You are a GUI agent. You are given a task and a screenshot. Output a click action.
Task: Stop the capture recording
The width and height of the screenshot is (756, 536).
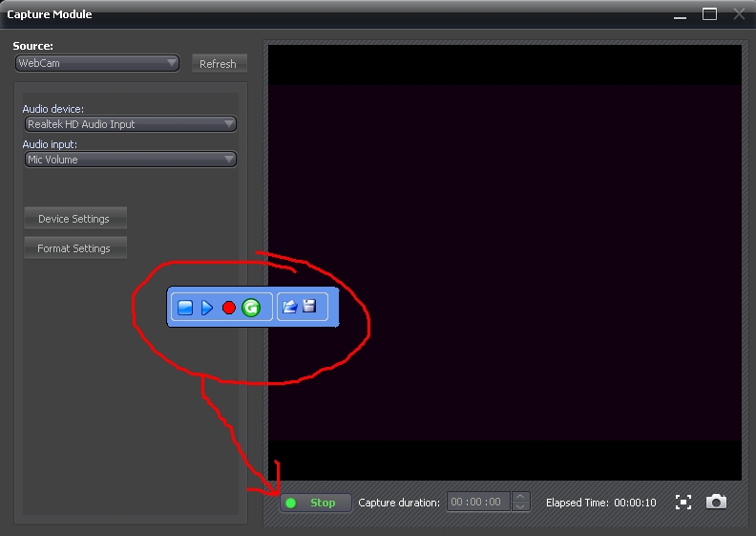pyautogui.click(x=316, y=503)
